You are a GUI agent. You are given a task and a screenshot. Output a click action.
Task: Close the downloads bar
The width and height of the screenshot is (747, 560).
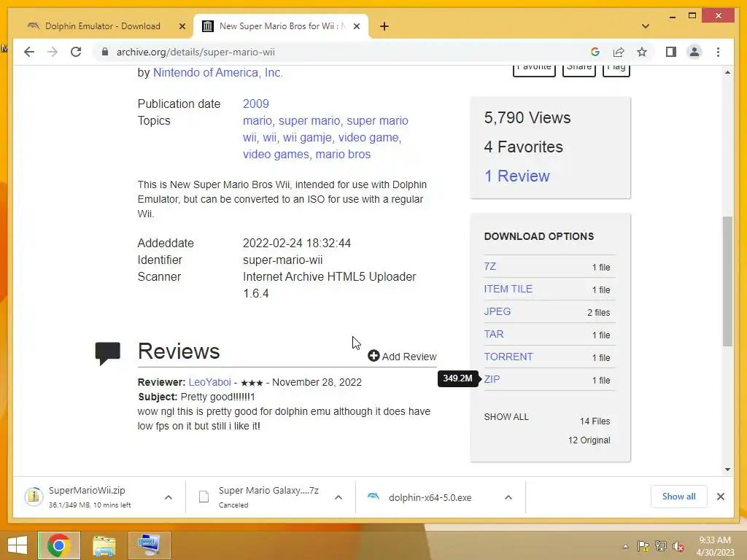pos(720,497)
